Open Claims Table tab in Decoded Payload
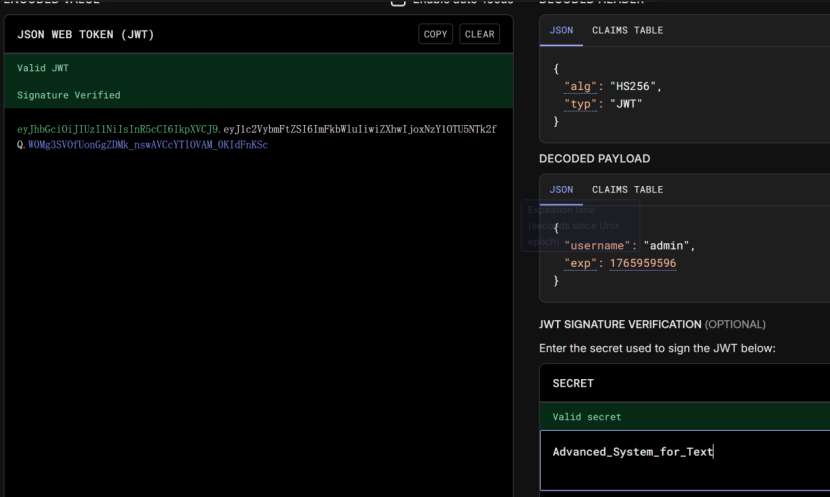The height and width of the screenshot is (497, 830). pyautogui.click(x=627, y=189)
